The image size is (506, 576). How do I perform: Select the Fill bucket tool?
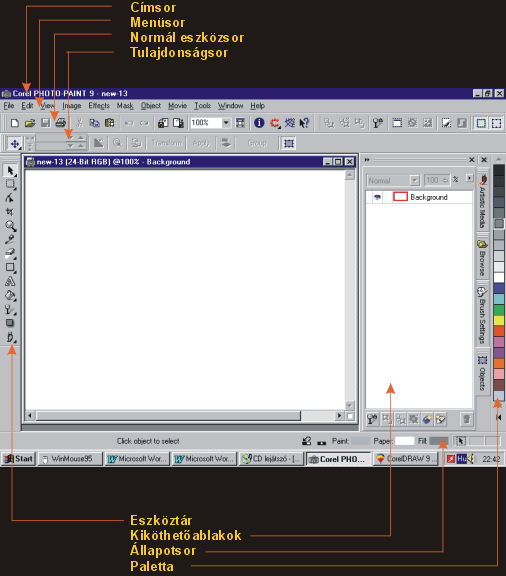[10, 295]
